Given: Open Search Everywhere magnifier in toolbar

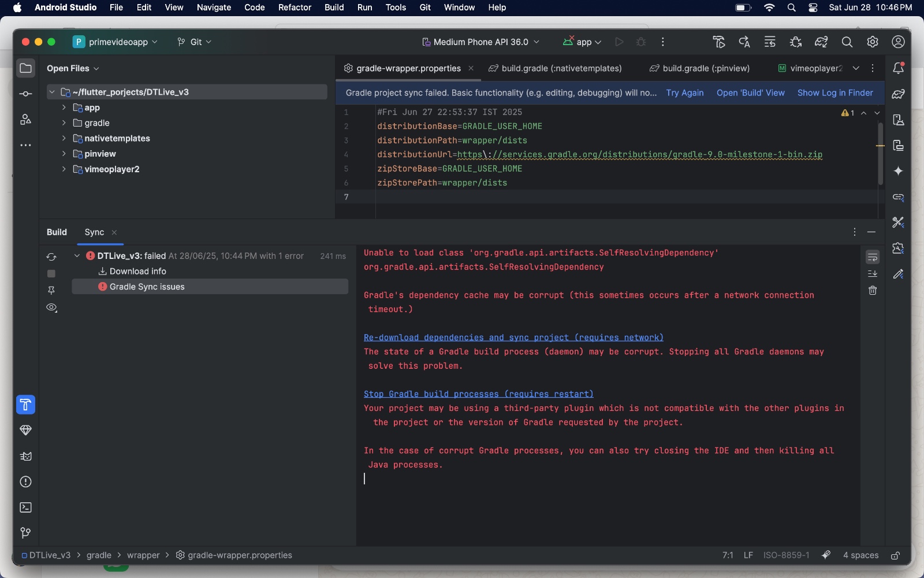Looking at the screenshot, I should [847, 42].
